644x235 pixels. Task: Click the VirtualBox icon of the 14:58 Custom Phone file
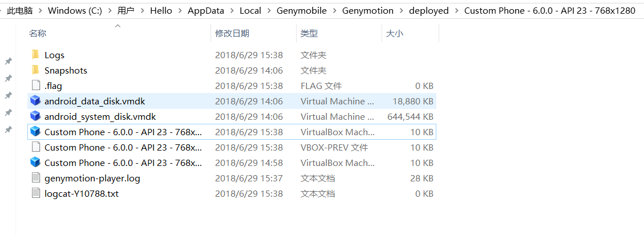[36, 163]
